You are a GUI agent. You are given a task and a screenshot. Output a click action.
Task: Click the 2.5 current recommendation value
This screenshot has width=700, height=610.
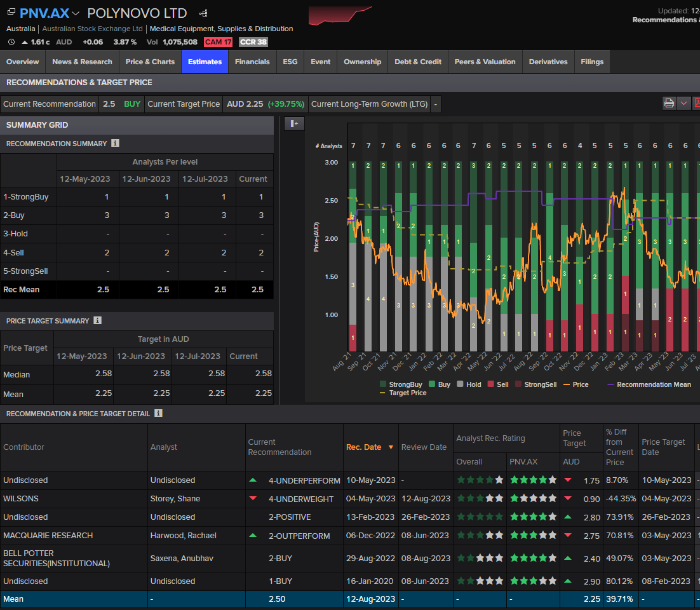109,104
